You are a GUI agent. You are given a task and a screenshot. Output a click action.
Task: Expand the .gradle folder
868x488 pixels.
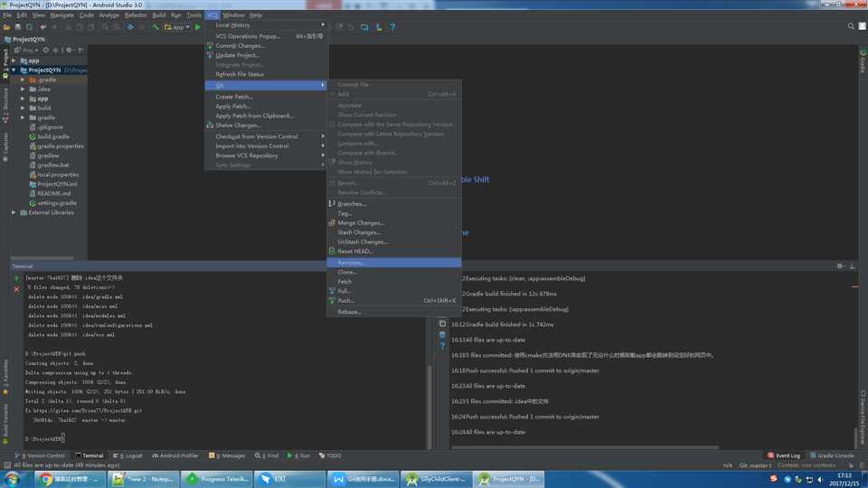[x=23, y=80]
